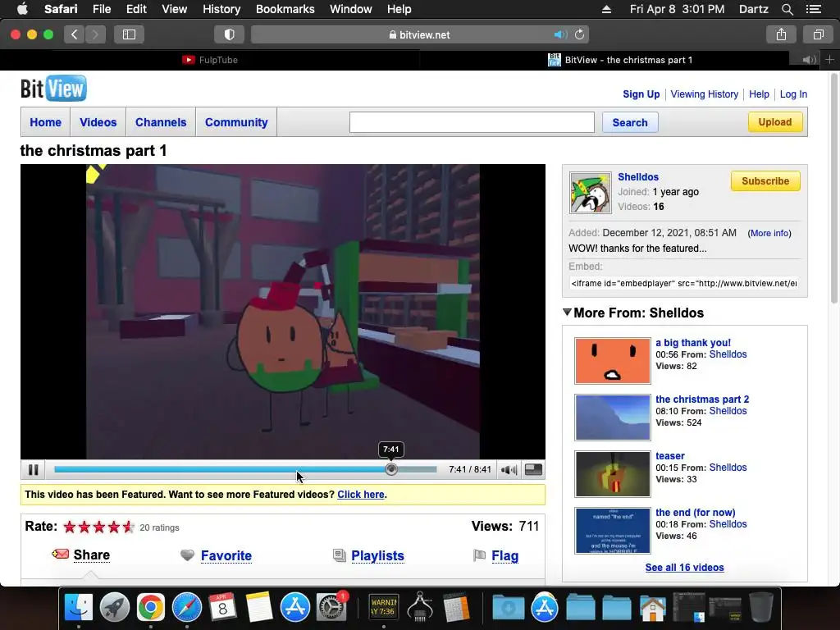This screenshot has width=840, height=630.
Task: Open Launchpad from the Dock
Action: tap(115, 608)
